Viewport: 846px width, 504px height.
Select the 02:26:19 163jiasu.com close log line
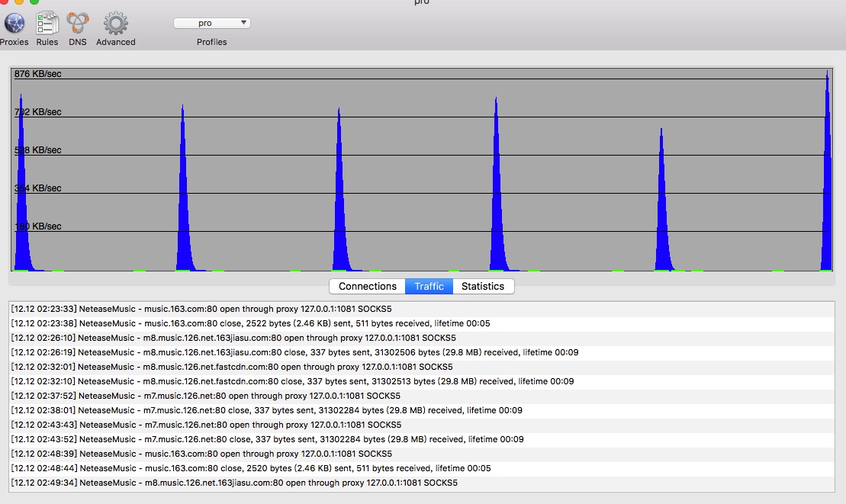pyautogui.click(x=294, y=352)
